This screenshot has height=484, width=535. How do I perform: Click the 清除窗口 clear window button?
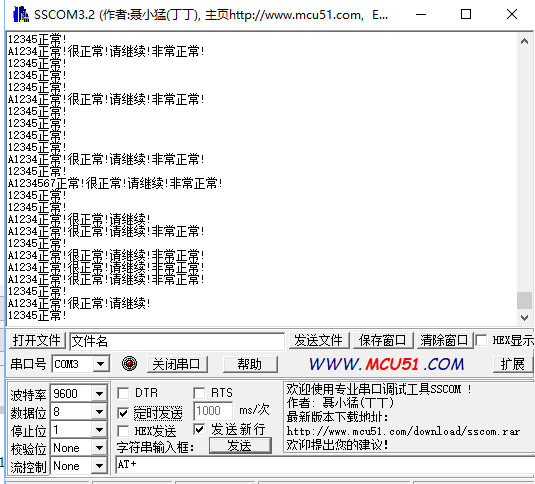pyautogui.click(x=445, y=340)
